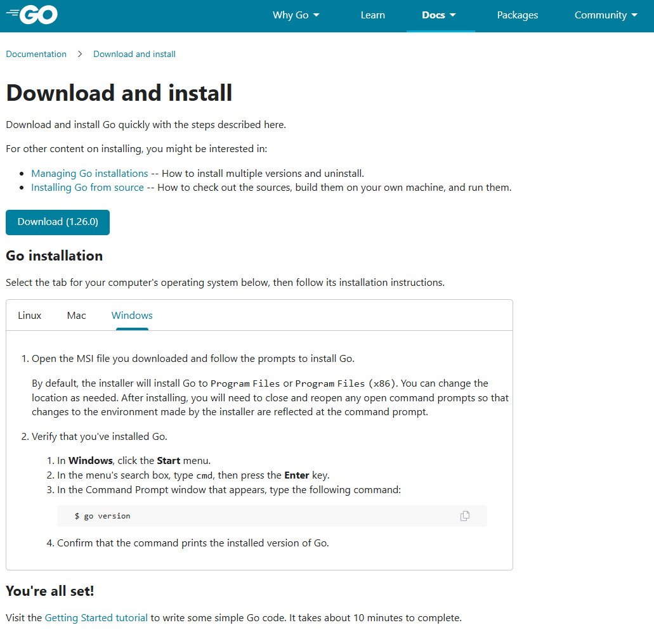Image resolution: width=654 pixels, height=644 pixels.
Task: Click the go version code block
Action: click(254, 516)
